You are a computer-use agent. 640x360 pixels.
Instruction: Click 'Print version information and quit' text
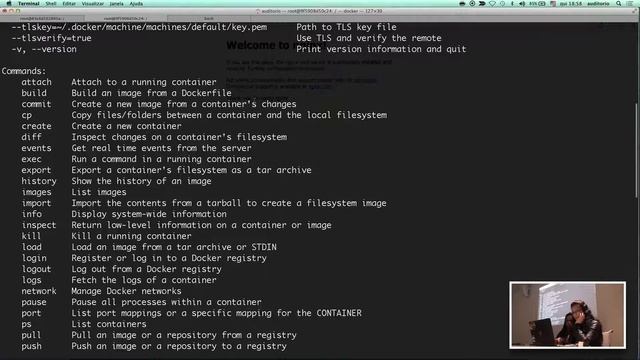tap(381, 49)
